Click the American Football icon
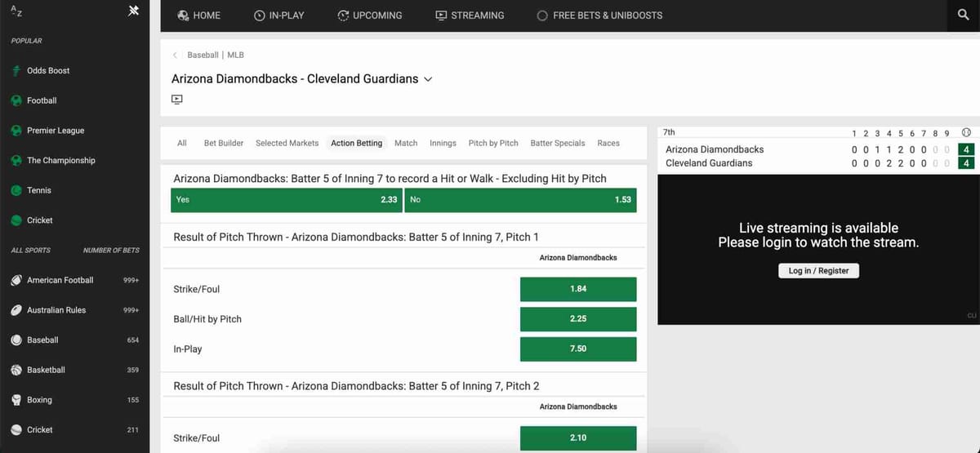980x453 pixels. pos(16,280)
